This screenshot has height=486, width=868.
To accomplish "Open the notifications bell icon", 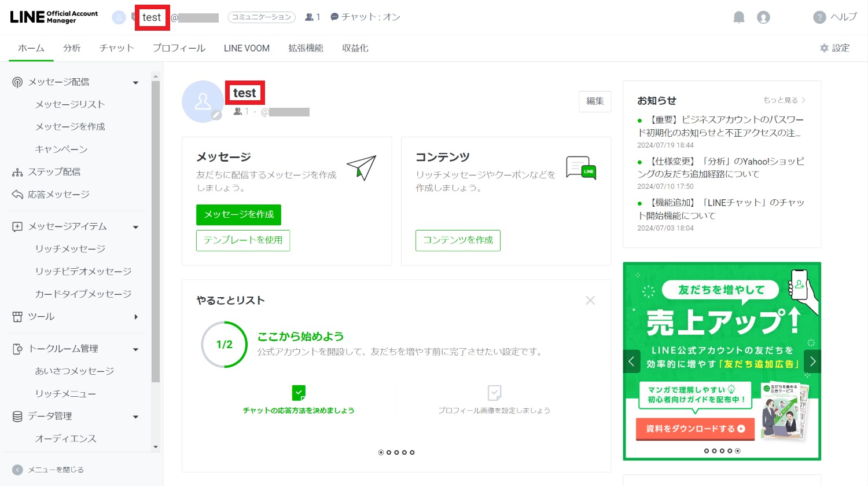I will (739, 17).
